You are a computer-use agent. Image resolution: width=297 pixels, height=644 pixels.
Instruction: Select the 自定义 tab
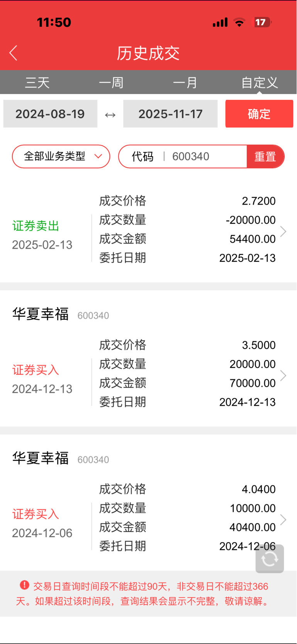(x=259, y=82)
